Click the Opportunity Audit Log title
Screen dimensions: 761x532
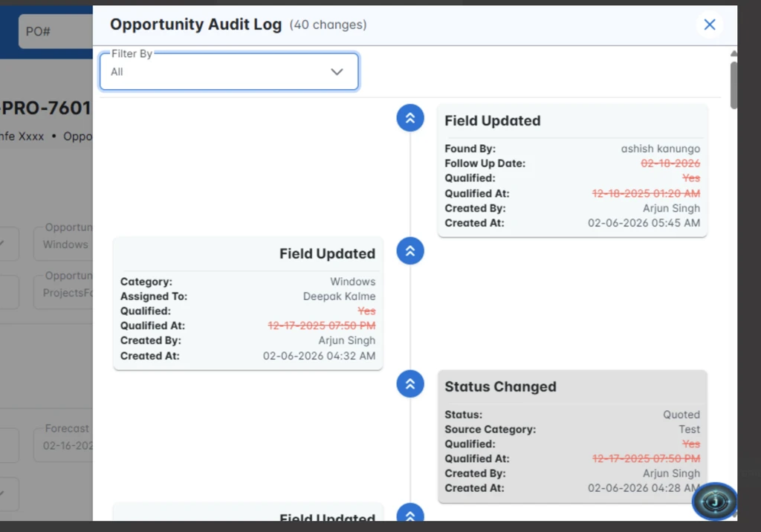coord(195,25)
